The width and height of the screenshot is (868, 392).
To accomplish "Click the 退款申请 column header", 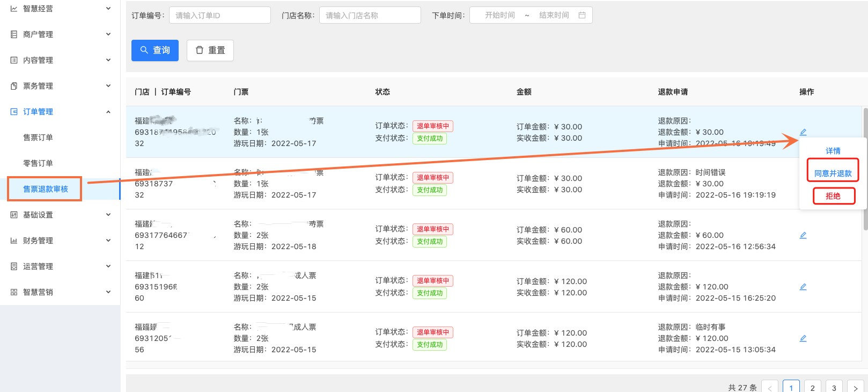I will coord(673,92).
